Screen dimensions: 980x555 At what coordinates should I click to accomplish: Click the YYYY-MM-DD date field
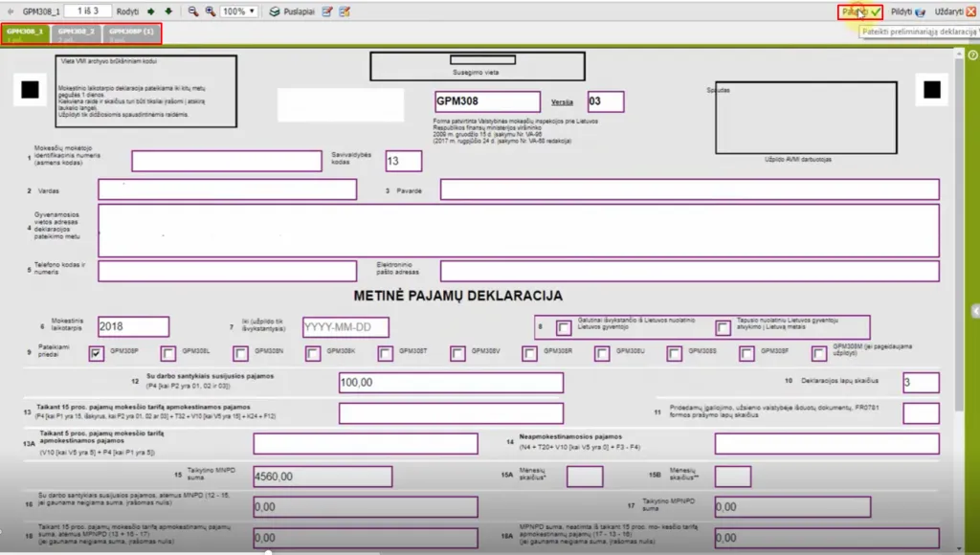point(345,327)
